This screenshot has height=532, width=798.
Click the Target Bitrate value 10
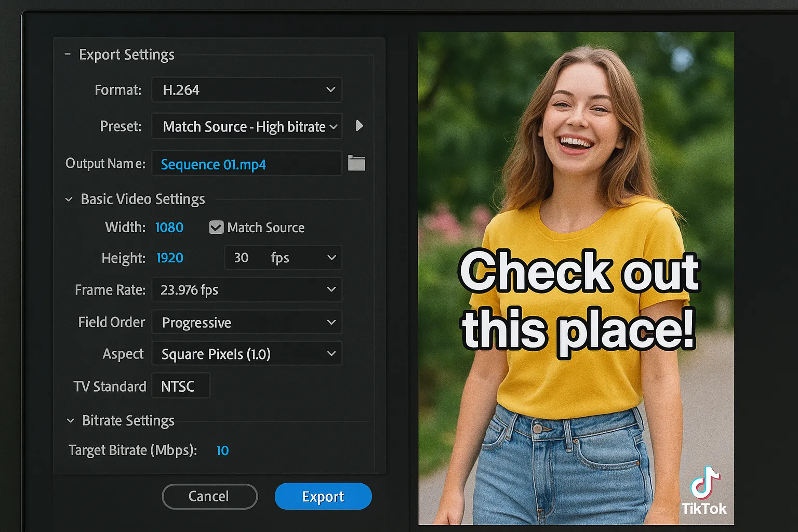222,450
